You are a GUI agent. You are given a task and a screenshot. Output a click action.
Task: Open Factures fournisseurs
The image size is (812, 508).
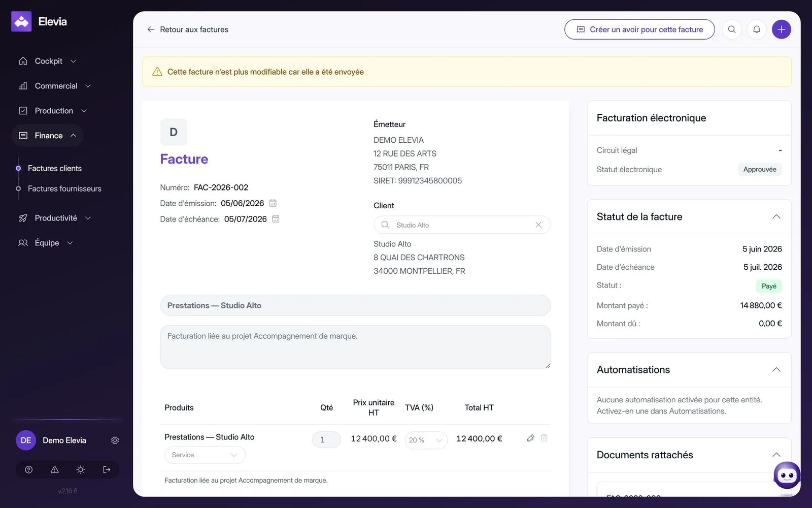click(64, 188)
